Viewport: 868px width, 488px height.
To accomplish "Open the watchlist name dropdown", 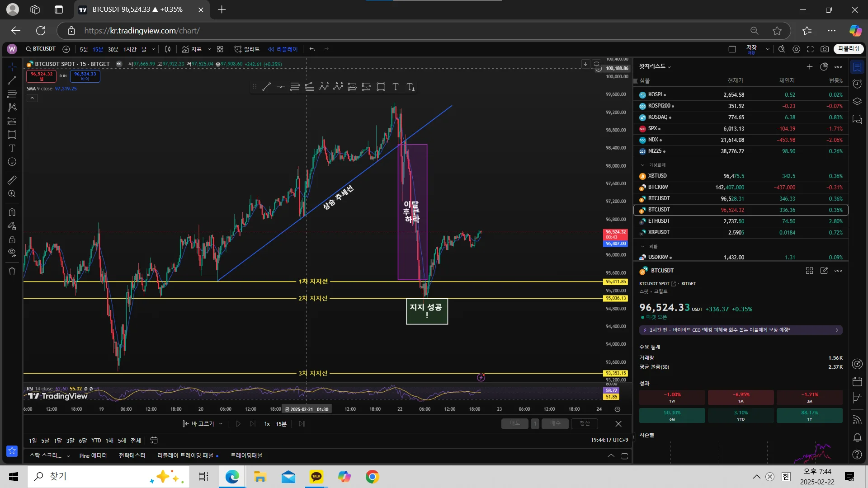I will click(x=655, y=66).
